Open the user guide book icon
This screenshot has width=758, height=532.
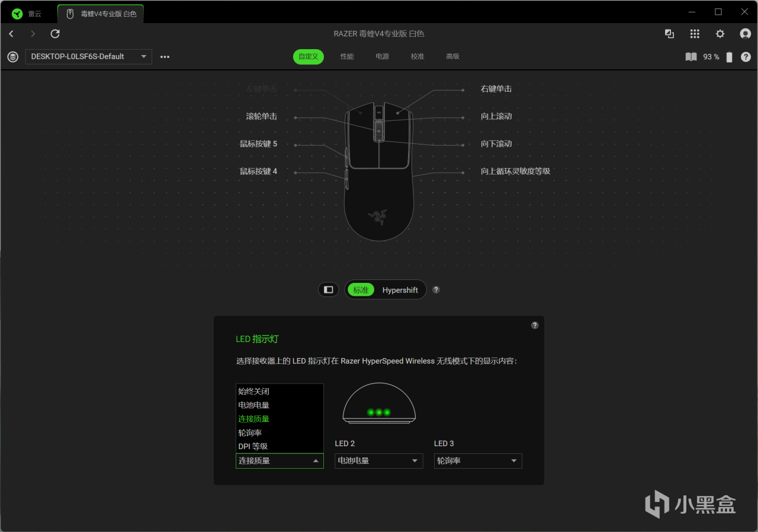tap(691, 57)
